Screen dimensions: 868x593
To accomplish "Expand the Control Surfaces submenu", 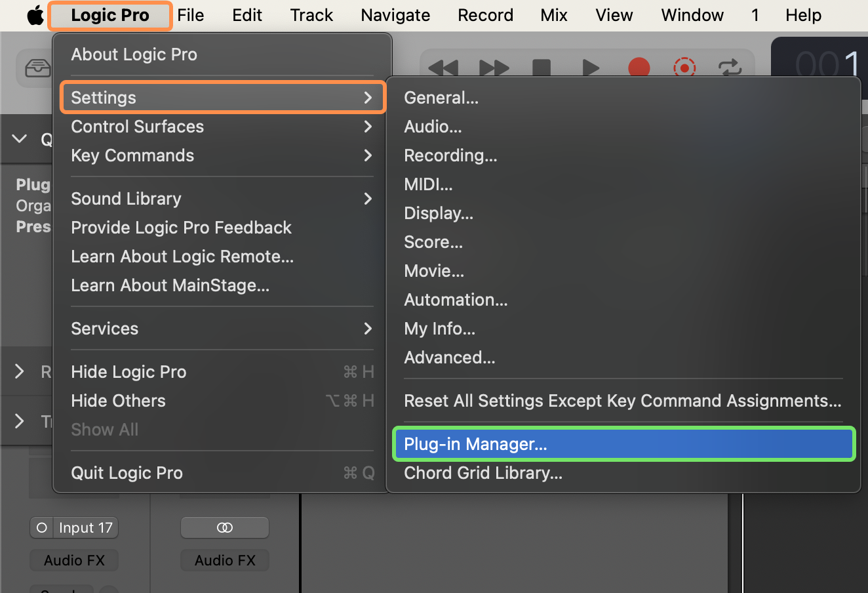I will (137, 127).
